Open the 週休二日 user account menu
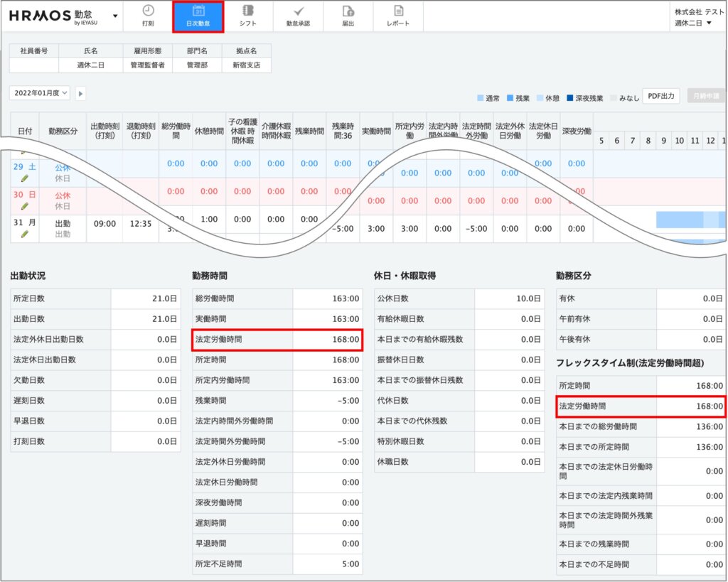728x582 pixels. pos(693,23)
